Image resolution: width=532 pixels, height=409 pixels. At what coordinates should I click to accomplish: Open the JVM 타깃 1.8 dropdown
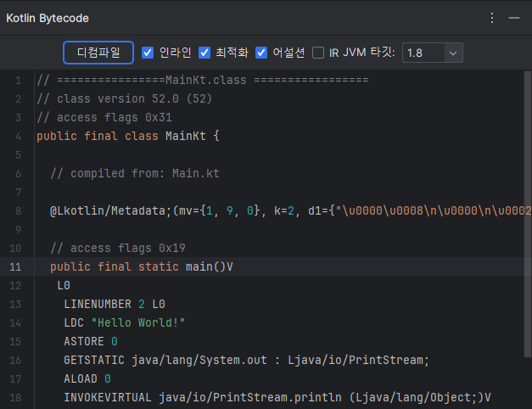[432, 53]
